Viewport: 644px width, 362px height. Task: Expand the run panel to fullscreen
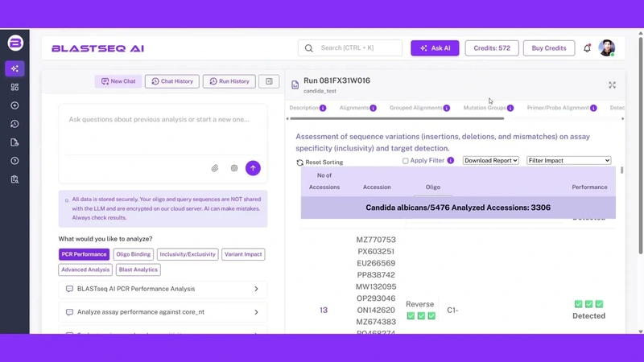pyautogui.click(x=612, y=85)
